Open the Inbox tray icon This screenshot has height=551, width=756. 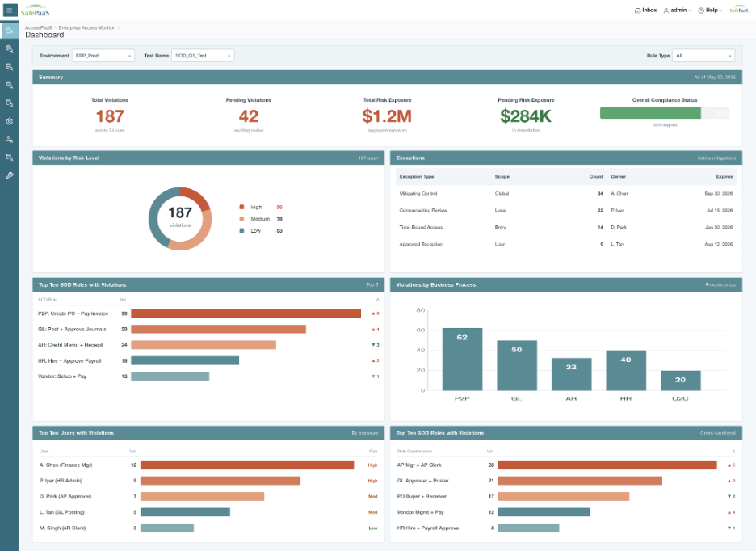(x=638, y=11)
